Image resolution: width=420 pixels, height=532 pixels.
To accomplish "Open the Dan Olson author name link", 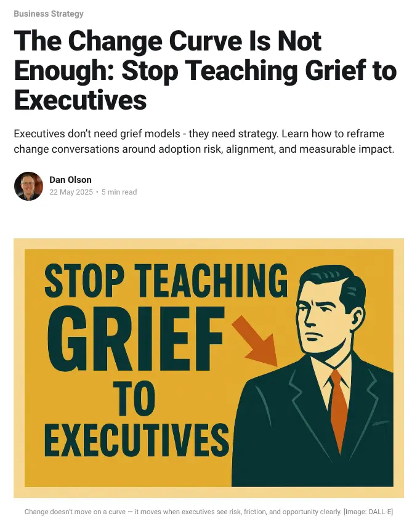I will click(x=70, y=180).
